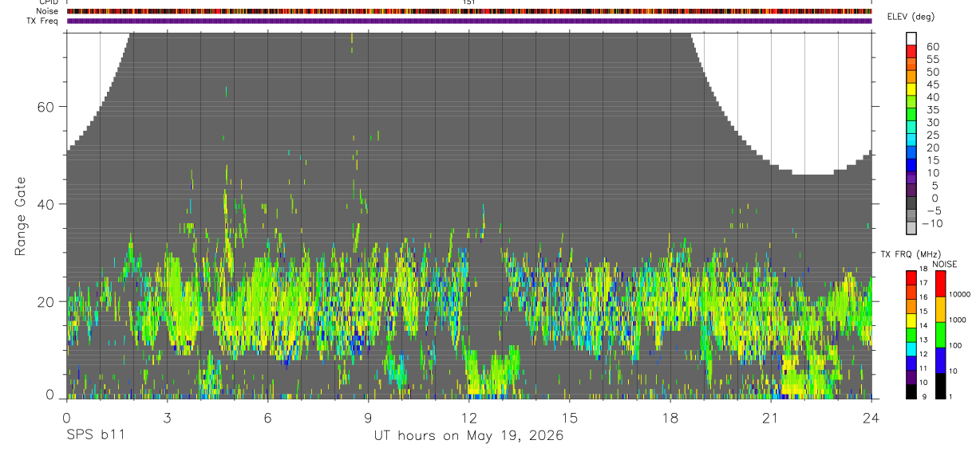Viewport: 980px width, 452px height.
Task: Click the 'Noise' row label at top left
Action: pyautogui.click(x=47, y=11)
